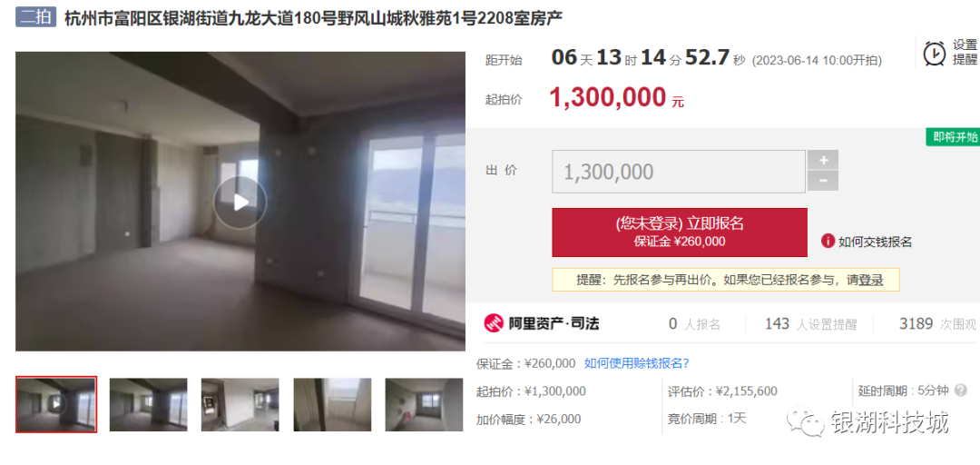This screenshot has height=465, width=980.
Task: Play the property video in main preview
Action: click(240, 203)
